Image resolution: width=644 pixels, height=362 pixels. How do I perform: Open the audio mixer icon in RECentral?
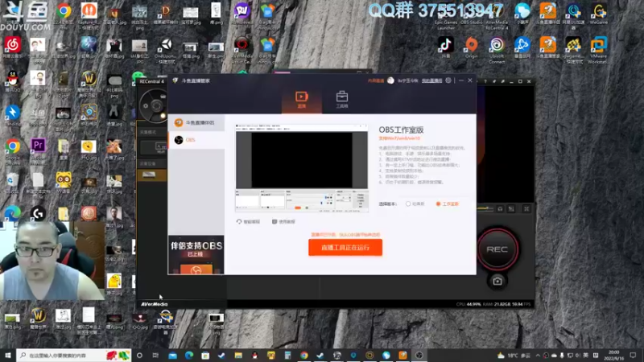coord(511,209)
